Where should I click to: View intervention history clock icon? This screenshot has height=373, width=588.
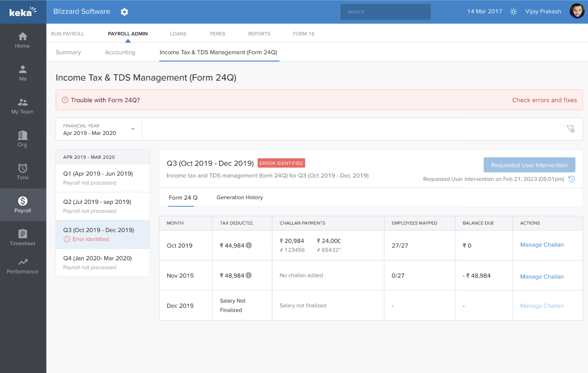pos(571,179)
